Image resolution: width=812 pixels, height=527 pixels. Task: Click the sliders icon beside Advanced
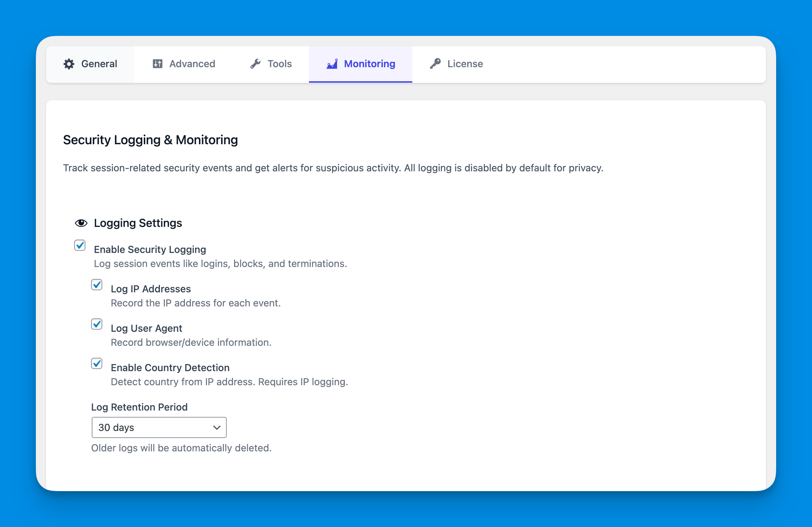(x=157, y=64)
